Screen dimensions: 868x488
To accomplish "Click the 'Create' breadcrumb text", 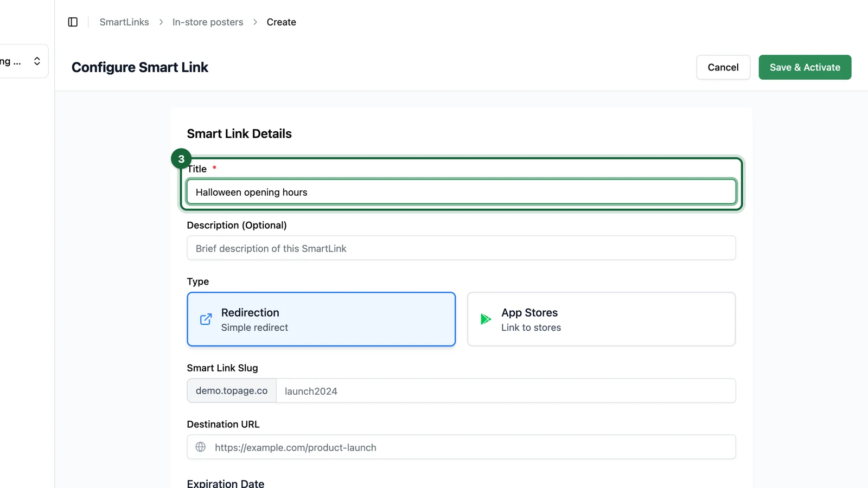I will tap(282, 22).
